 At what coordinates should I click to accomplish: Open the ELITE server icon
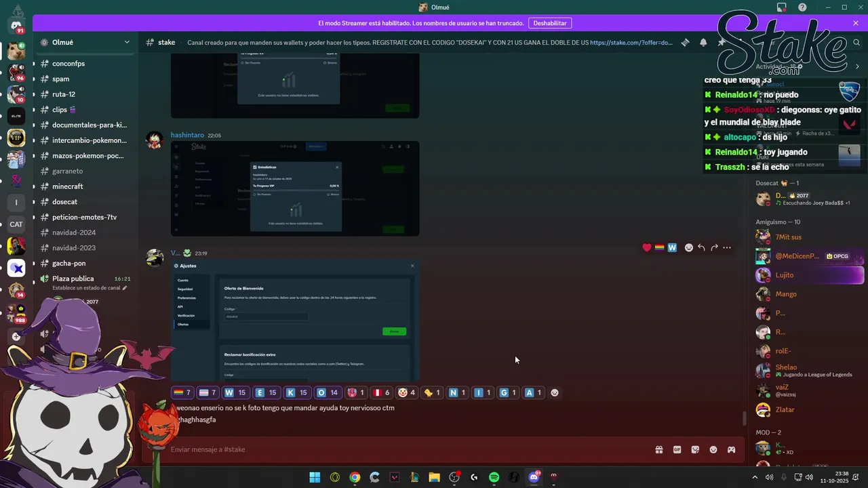coord(16,117)
